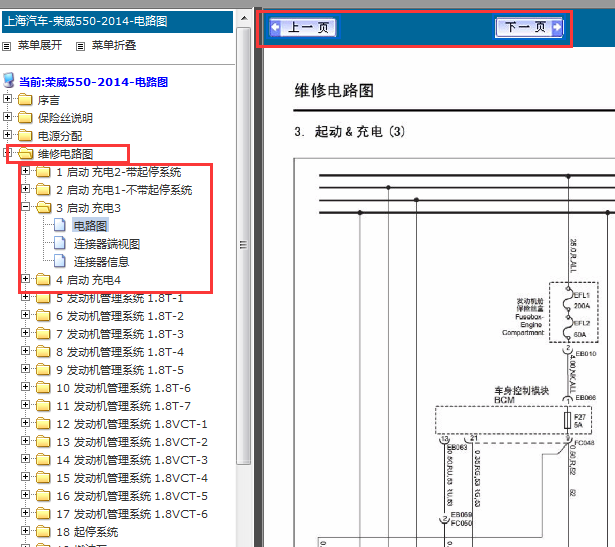Click the 维修电路图 page heading
This screenshot has height=547, width=615.
334,91
